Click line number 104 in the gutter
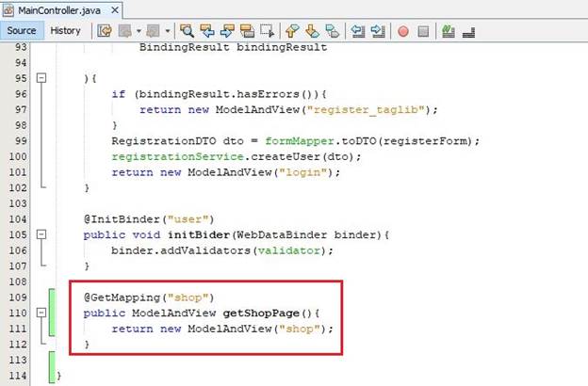Image resolution: width=588 pixels, height=386 pixels. [18, 218]
